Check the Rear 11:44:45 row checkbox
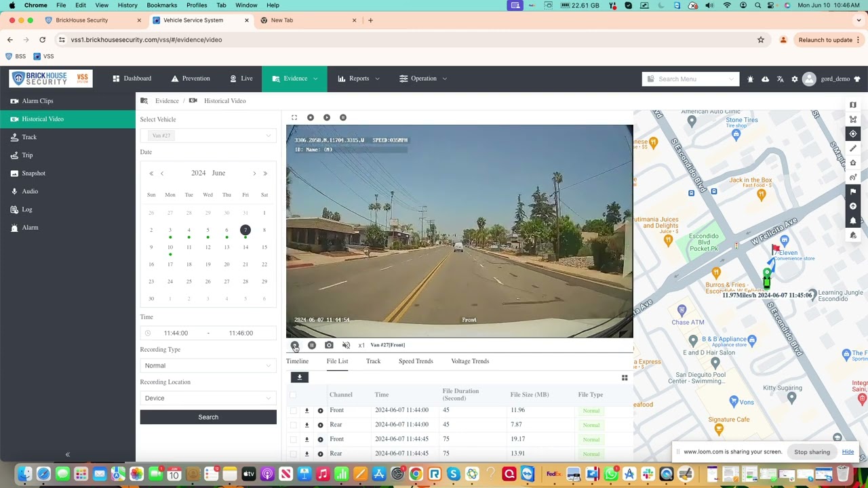Screen dimensions: 868x488 [293, 453]
